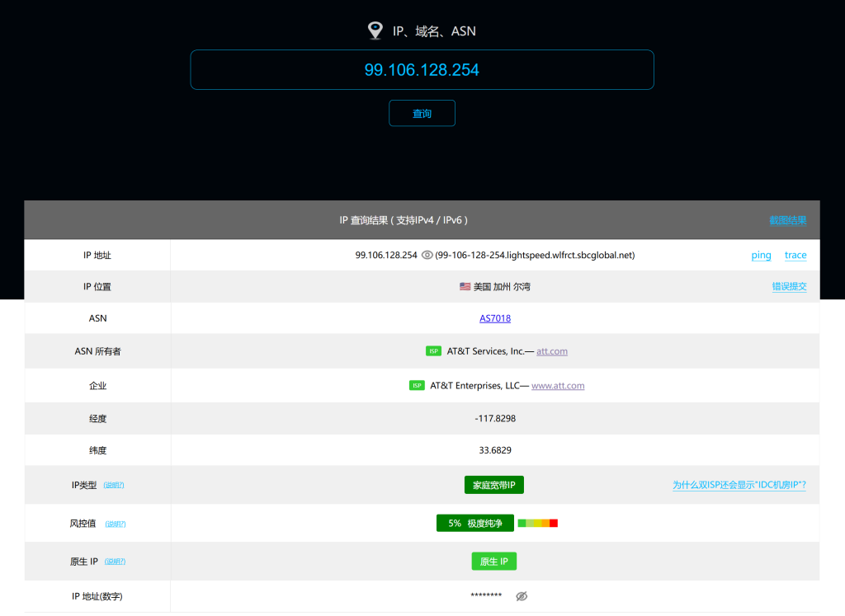This screenshot has width=845, height=616.
Task: Open the www.att.com link in 企业 row
Action: coord(558,386)
